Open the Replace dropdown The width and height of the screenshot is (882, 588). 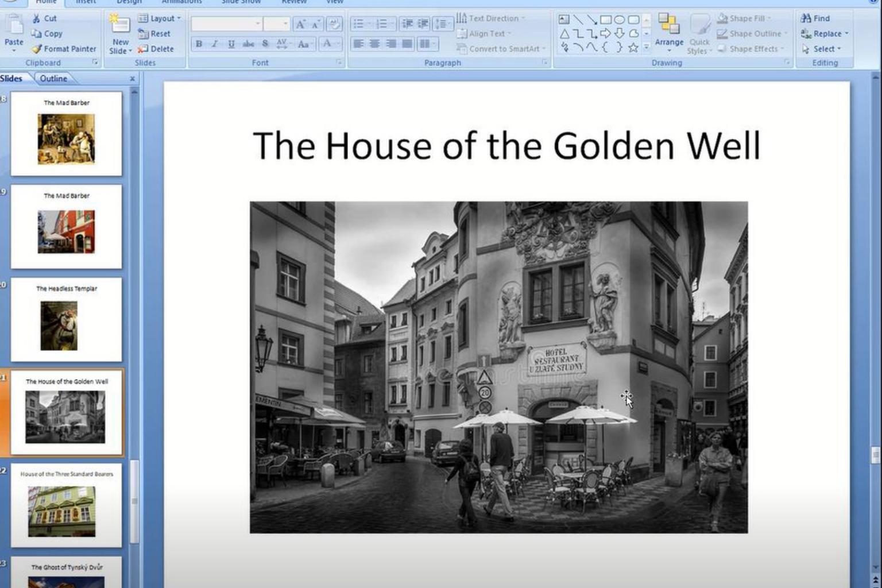point(825,34)
